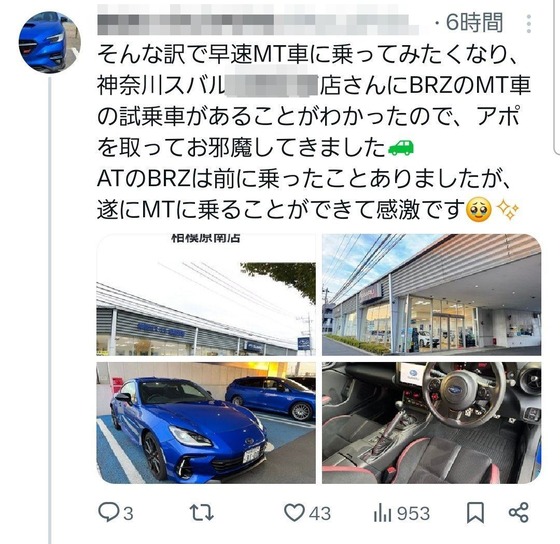Click the like count 43
The height and width of the screenshot is (544, 560).
[x=320, y=514]
